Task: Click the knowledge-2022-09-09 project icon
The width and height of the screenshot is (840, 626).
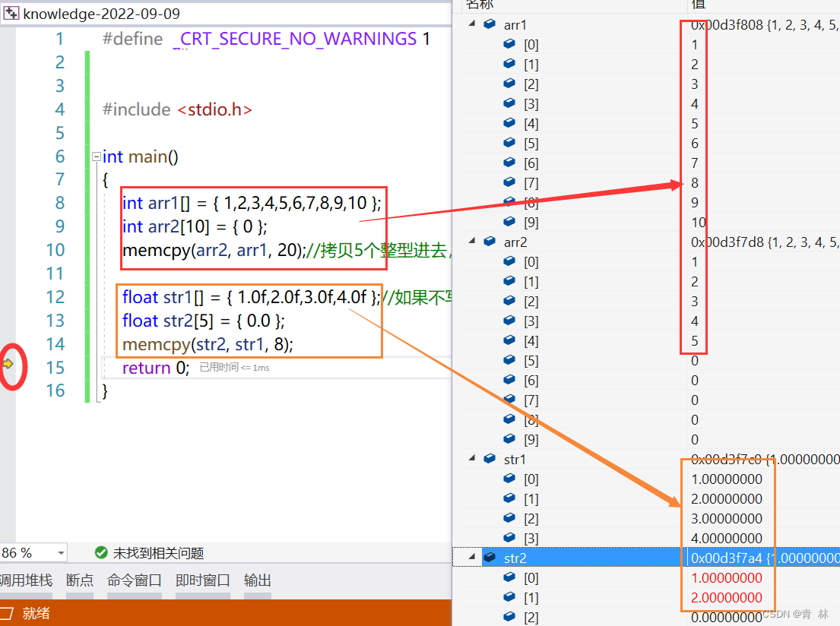Action: pyautogui.click(x=11, y=14)
